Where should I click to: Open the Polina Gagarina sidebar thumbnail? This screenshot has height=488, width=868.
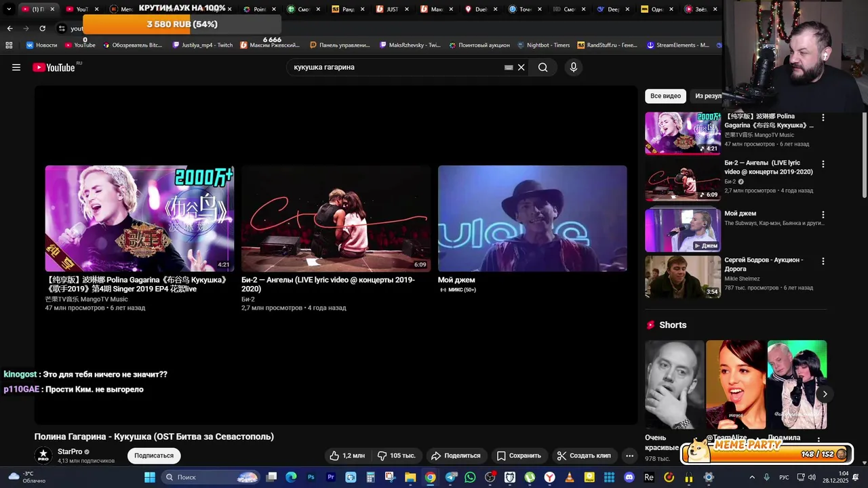coord(683,133)
